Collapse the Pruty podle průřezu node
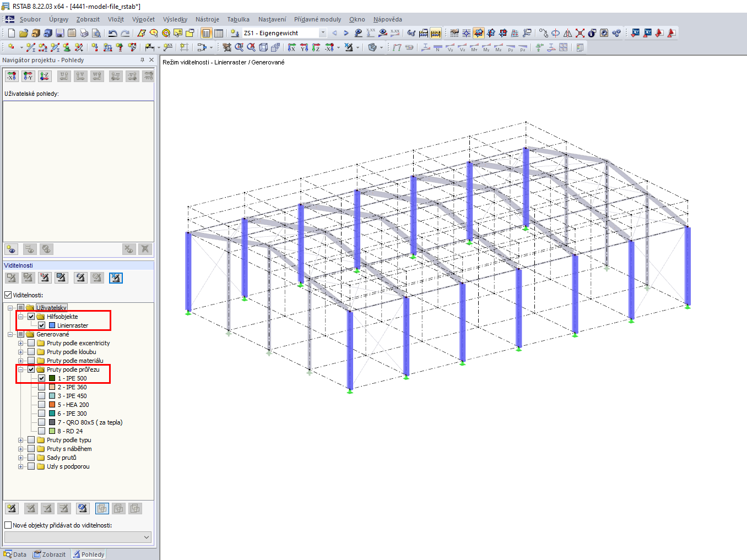Viewport: 747px width, 560px height. pyautogui.click(x=21, y=369)
